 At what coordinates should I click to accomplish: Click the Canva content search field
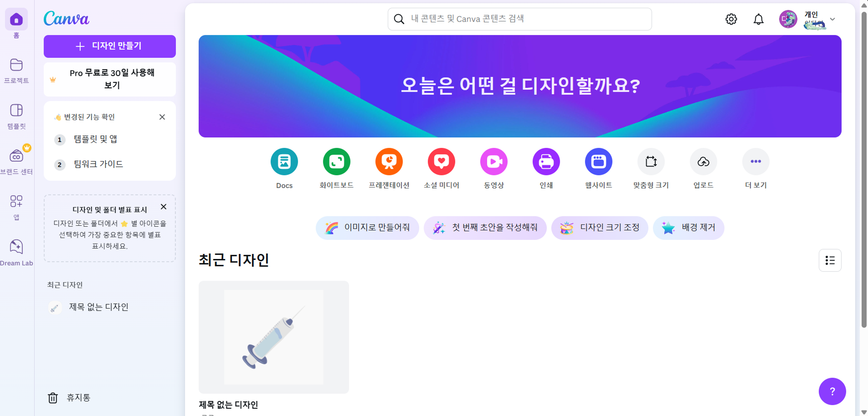pos(519,19)
